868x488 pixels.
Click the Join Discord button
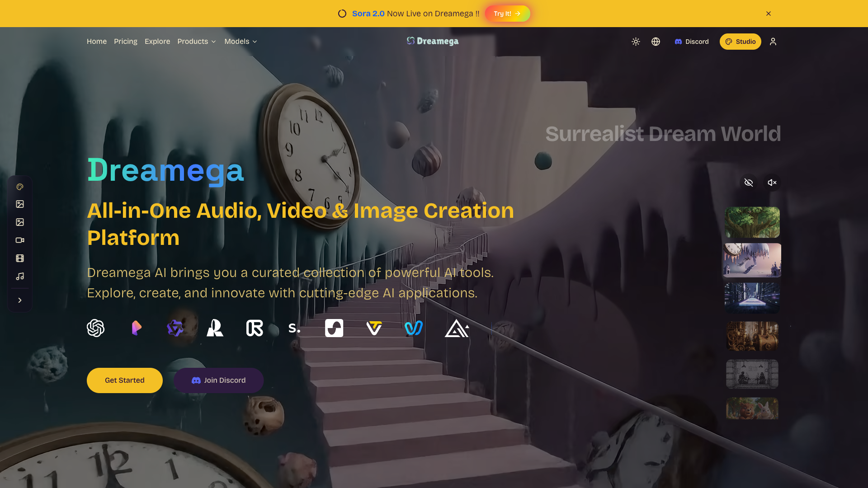tap(219, 380)
